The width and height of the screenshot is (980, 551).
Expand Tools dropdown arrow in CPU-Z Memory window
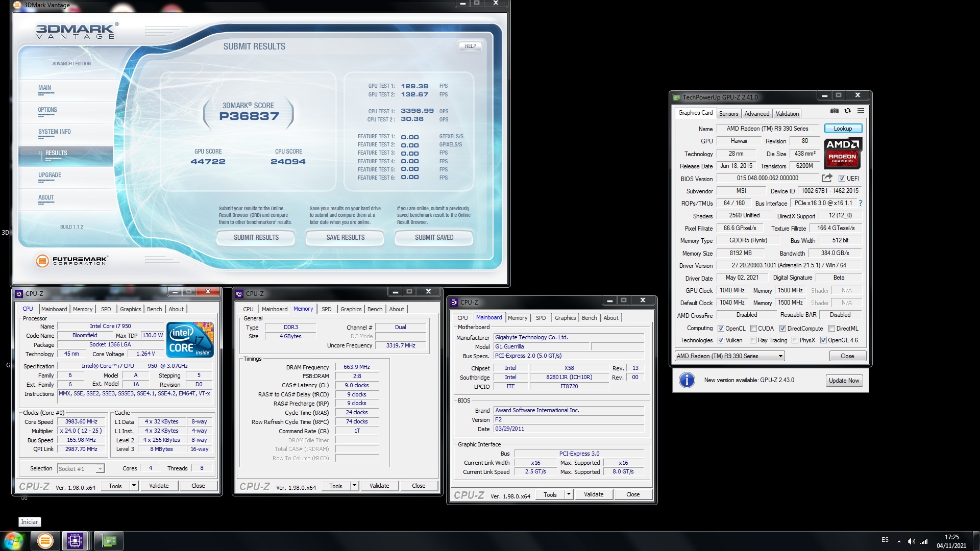[x=354, y=486]
